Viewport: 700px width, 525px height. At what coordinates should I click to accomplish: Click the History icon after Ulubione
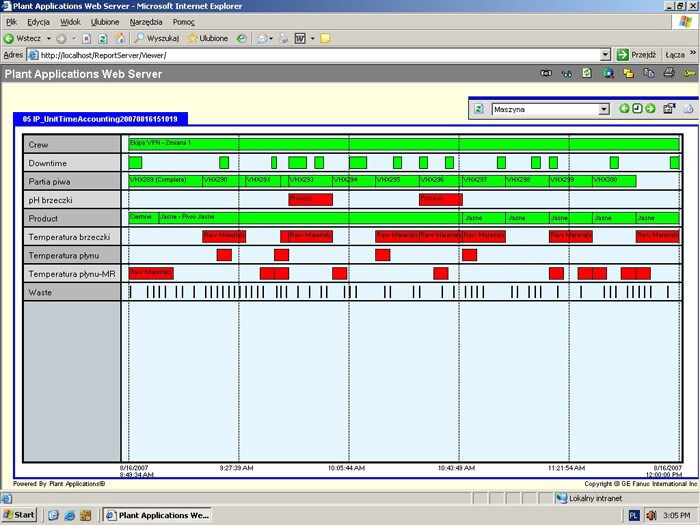click(242, 39)
